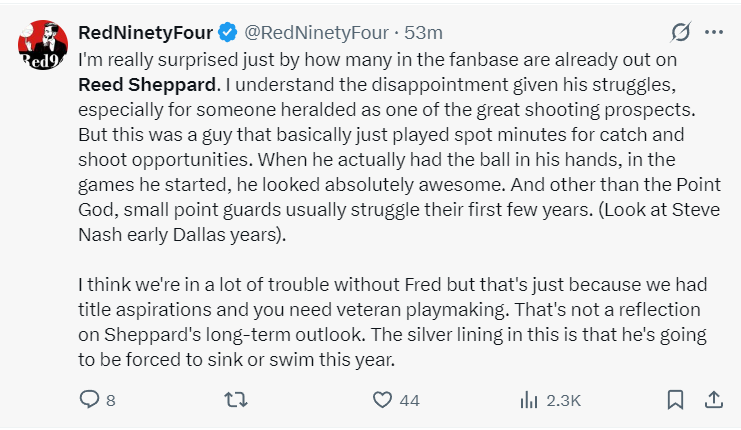741x430 pixels.
Task: Open view analytics bar chart icon
Action: [x=530, y=400]
